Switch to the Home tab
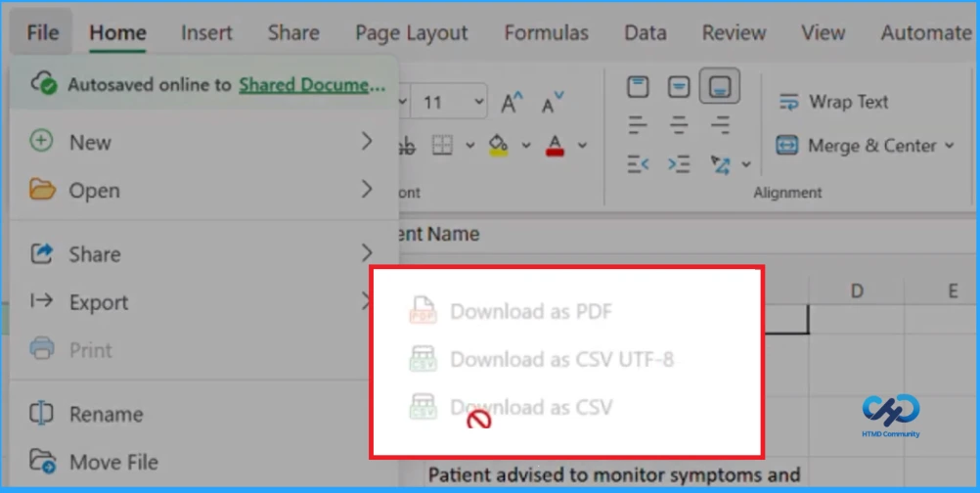 pos(117,32)
